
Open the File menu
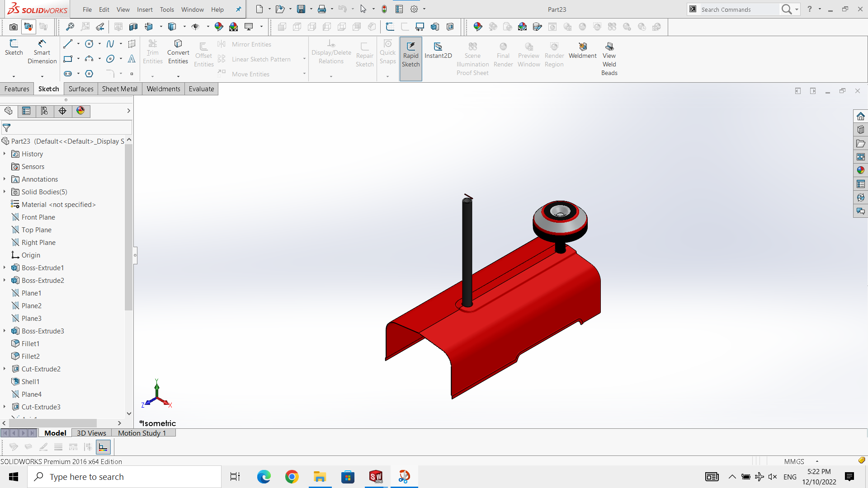point(87,9)
